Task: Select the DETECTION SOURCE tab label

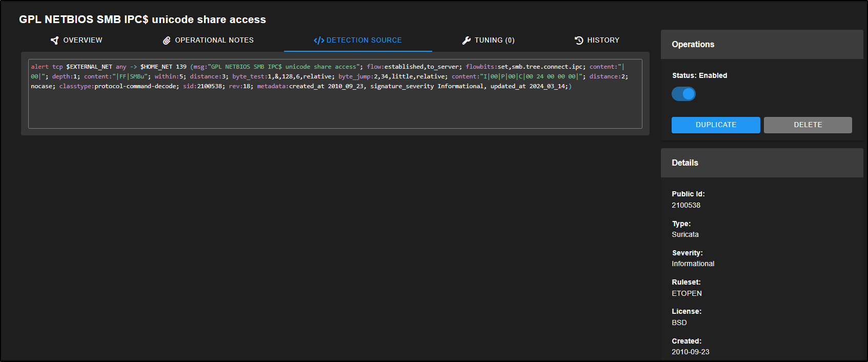Action: pos(364,40)
